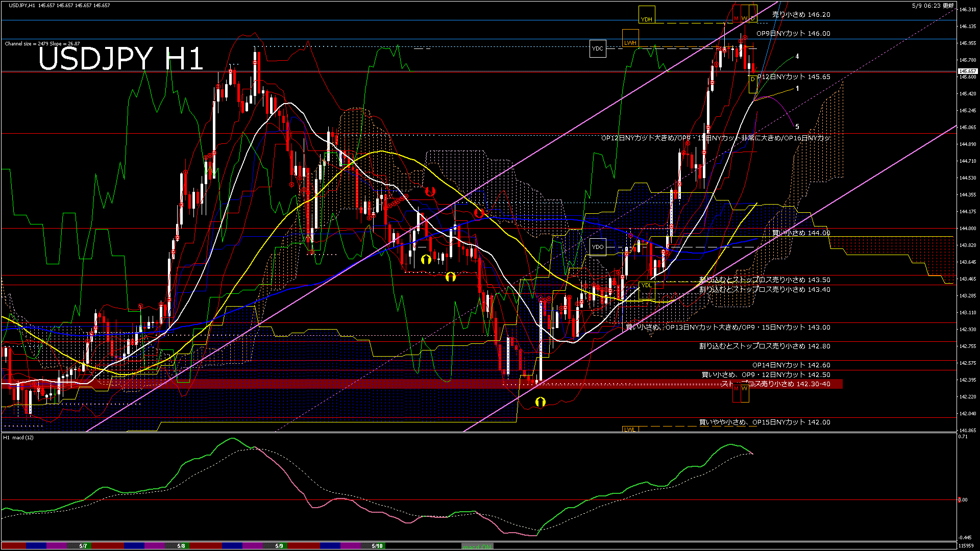980x551 pixels.
Task: Click the H1 macd (12) indicator label
Action: pyautogui.click(x=19, y=438)
